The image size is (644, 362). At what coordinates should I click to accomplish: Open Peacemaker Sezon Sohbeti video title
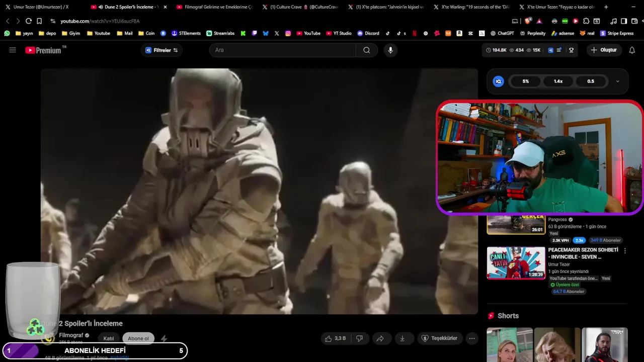click(583, 253)
